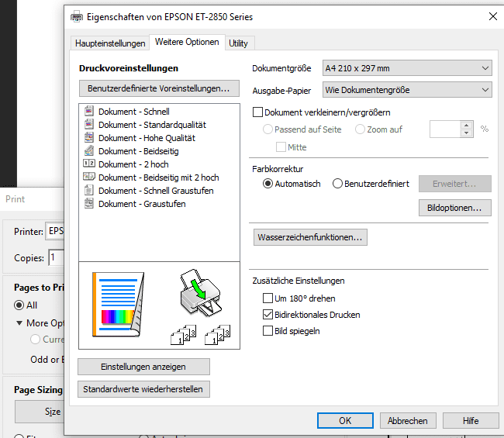Select preset text Dokument - Beidseitig mit 2 hoch
Screen dimensions: 504x438
coord(158,178)
